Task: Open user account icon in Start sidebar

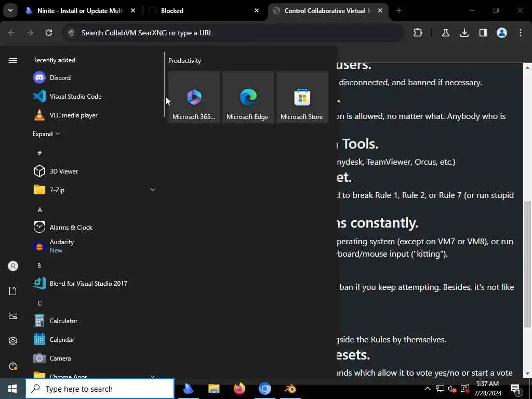Action: pos(13,266)
